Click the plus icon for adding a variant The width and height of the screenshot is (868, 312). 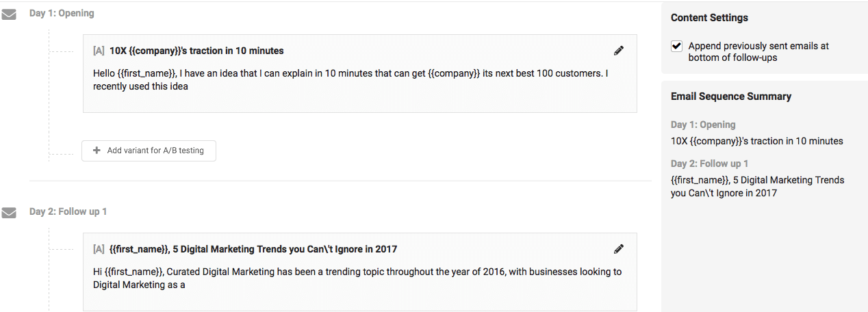coord(97,151)
